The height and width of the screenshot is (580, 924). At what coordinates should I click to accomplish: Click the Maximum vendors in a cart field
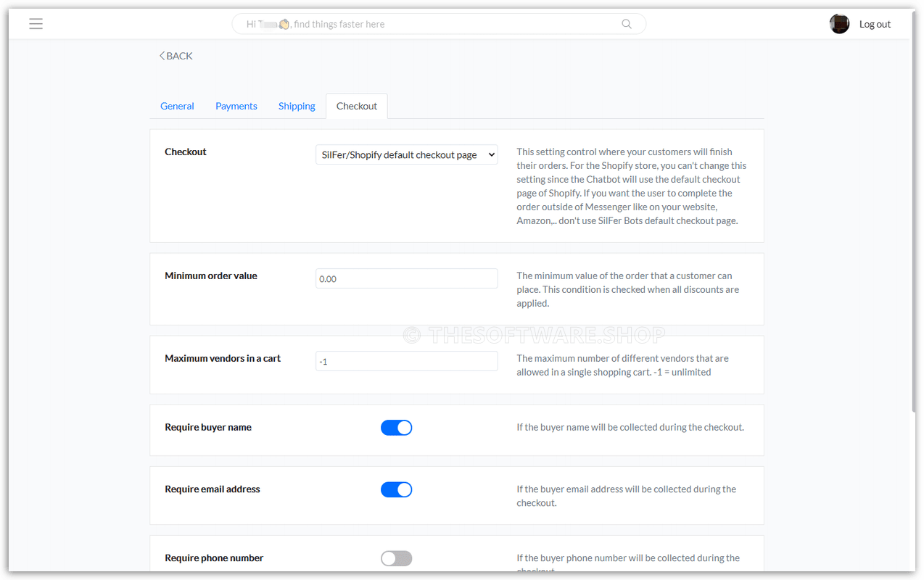pos(406,361)
